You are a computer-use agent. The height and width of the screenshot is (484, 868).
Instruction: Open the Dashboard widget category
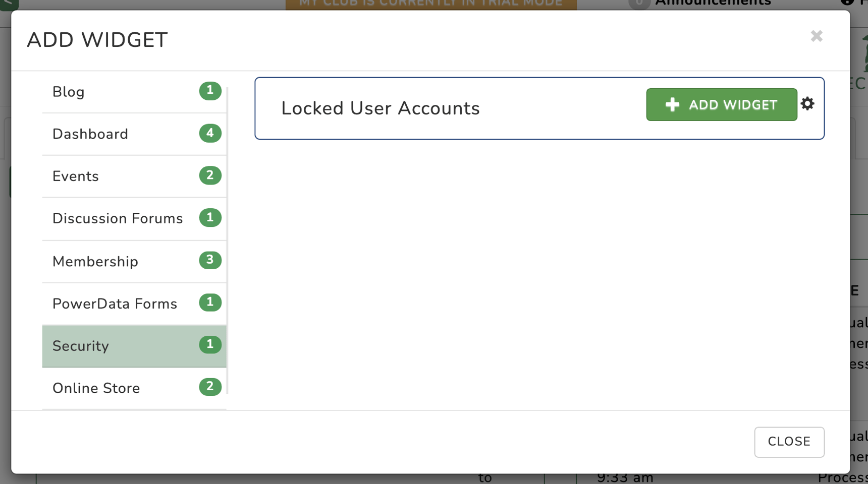point(101,134)
